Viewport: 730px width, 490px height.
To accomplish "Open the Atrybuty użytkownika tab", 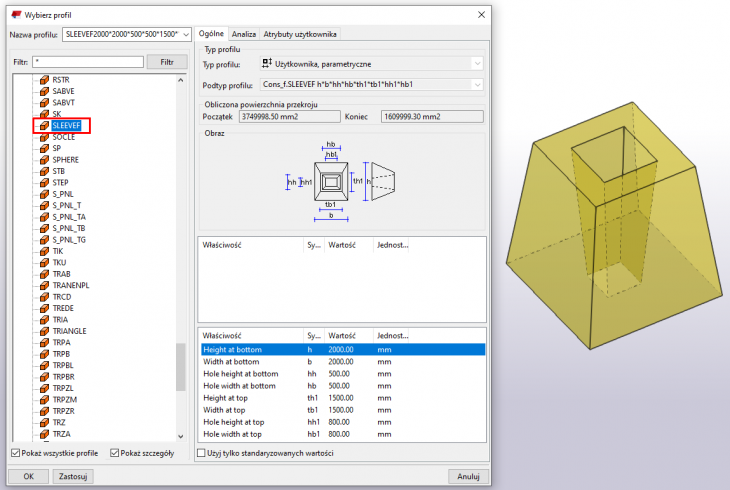I will (300, 34).
